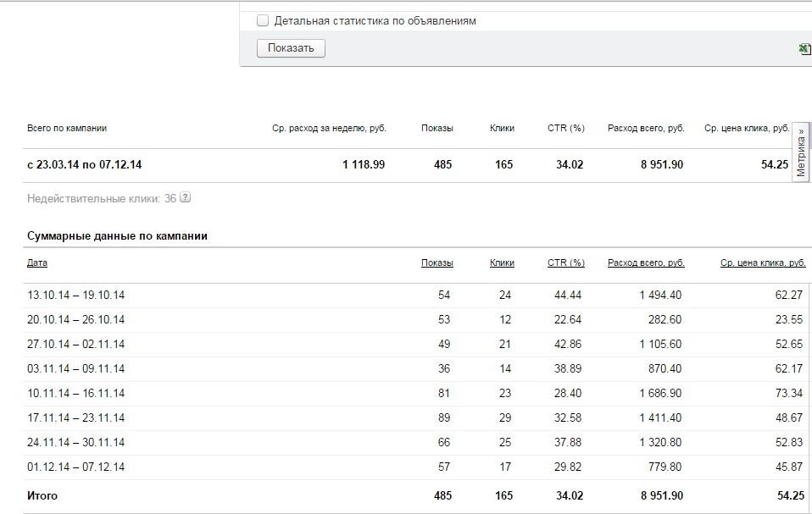Click the spend value 779.80

coord(665,467)
